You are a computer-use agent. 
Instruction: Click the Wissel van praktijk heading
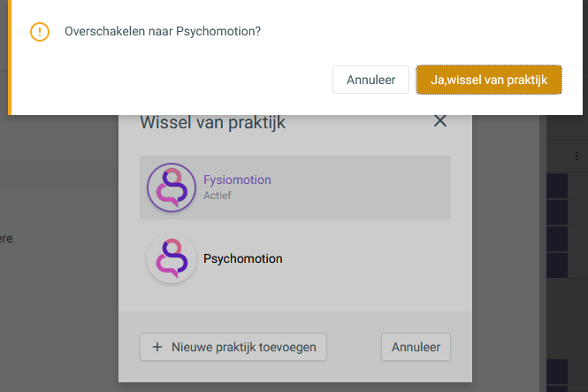[212, 122]
